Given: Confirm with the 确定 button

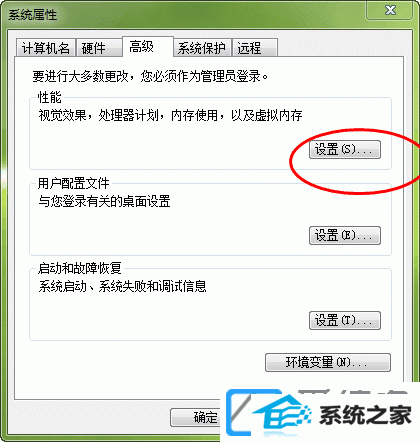Looking at the screenshot, I should 195,418.
